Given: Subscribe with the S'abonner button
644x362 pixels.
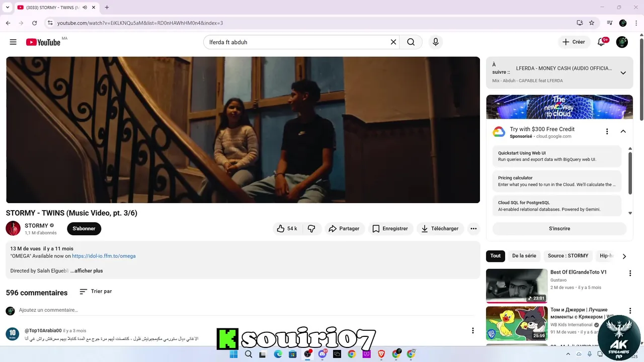Looking at the screenshot, I should (x=84, y=229).
